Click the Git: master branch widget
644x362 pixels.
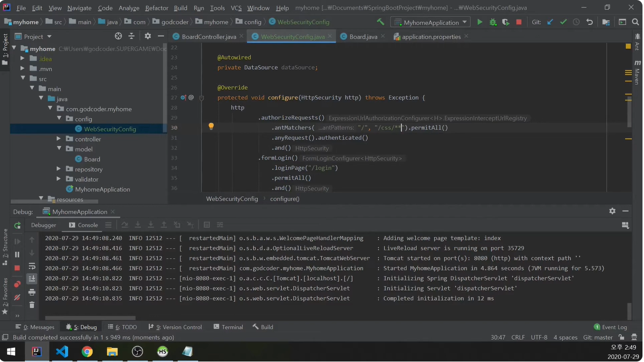coord(598,337)
